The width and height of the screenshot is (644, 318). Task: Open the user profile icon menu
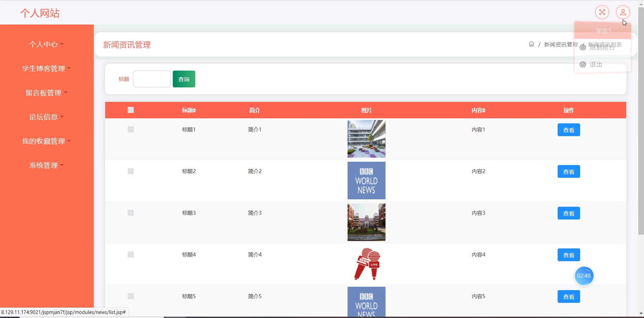click(623, 12)
